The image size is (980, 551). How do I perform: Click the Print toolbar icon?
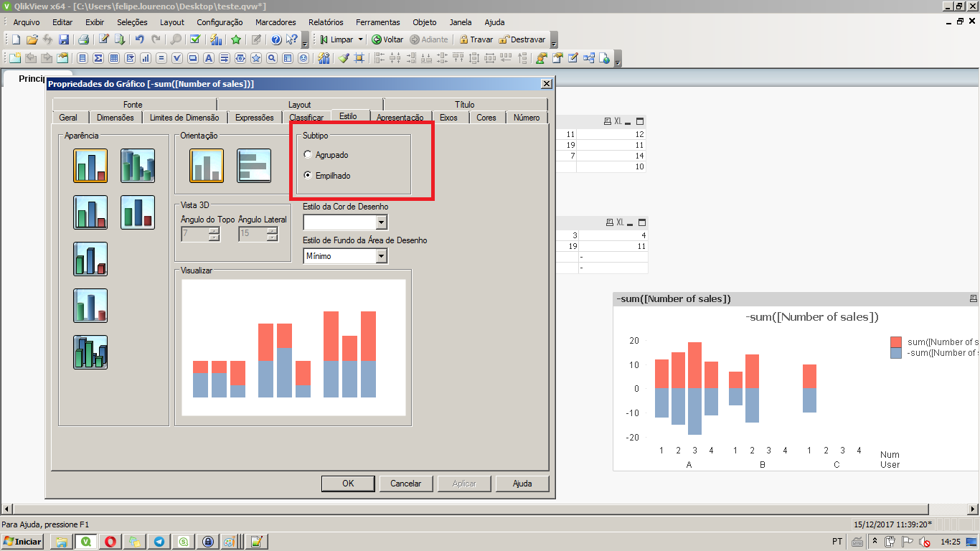[x=83, y=39]
